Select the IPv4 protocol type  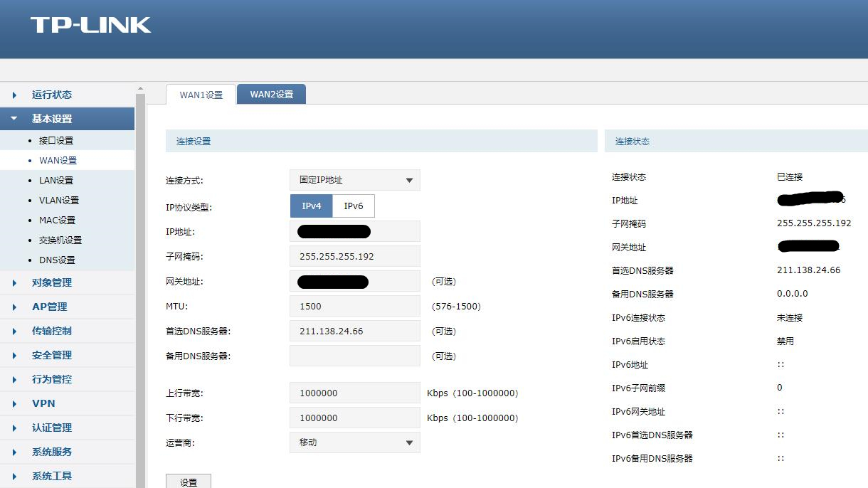[311, 206]
